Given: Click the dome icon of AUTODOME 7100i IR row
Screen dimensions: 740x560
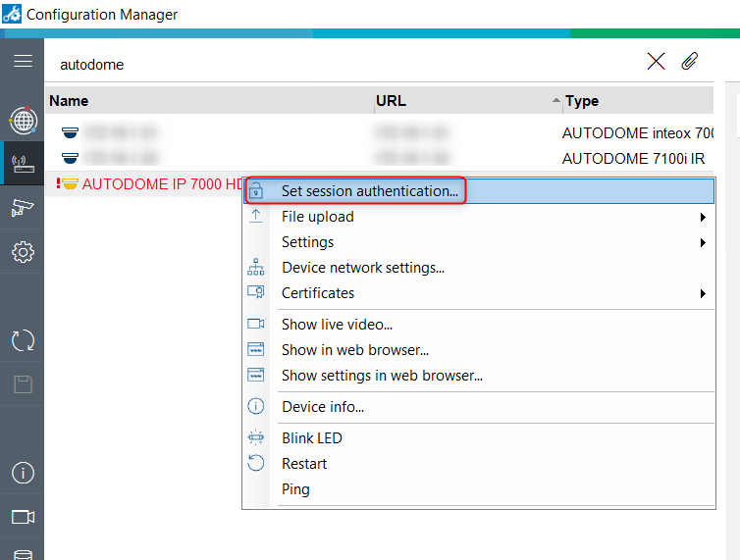Looking at the screenshot, I should point(70,158).
